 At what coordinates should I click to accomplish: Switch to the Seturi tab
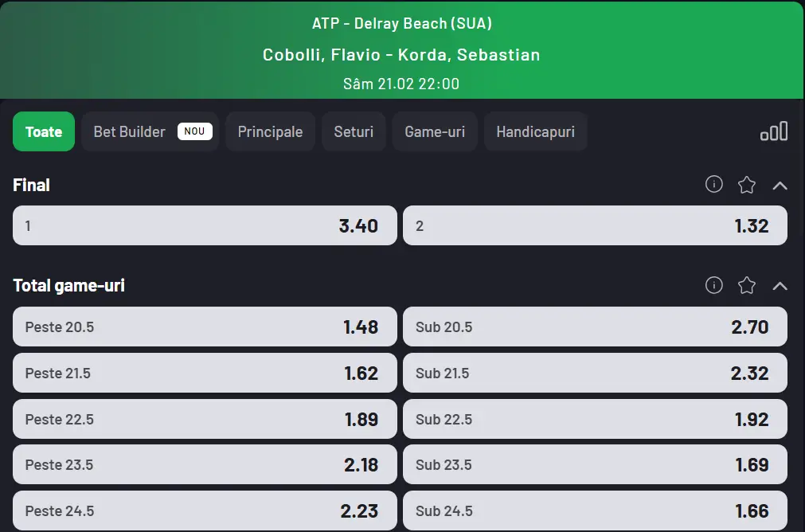pos(354,131)
